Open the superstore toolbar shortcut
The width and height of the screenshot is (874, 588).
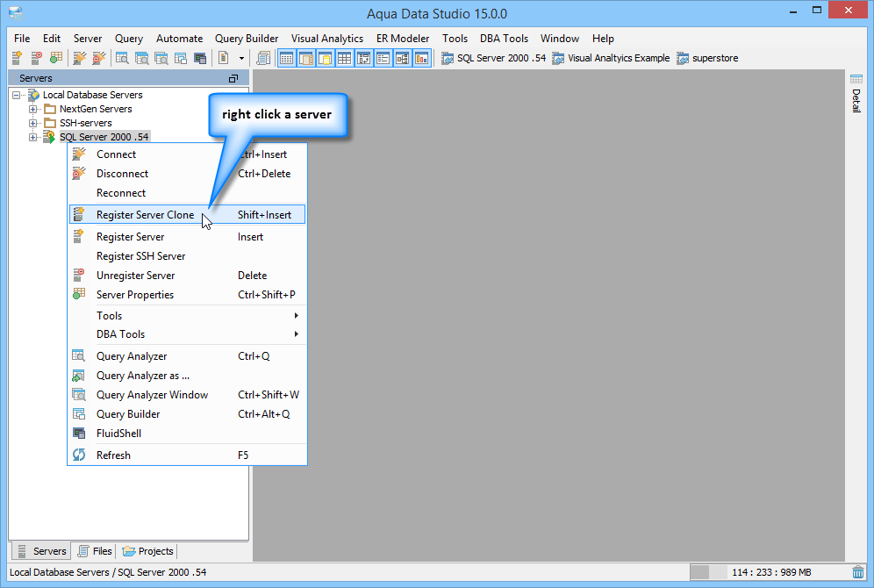pos(707,58)
